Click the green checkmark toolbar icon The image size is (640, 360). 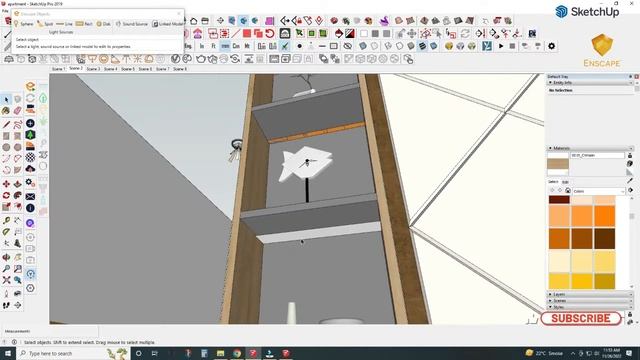pyautogui.click(x=285, y=47)
